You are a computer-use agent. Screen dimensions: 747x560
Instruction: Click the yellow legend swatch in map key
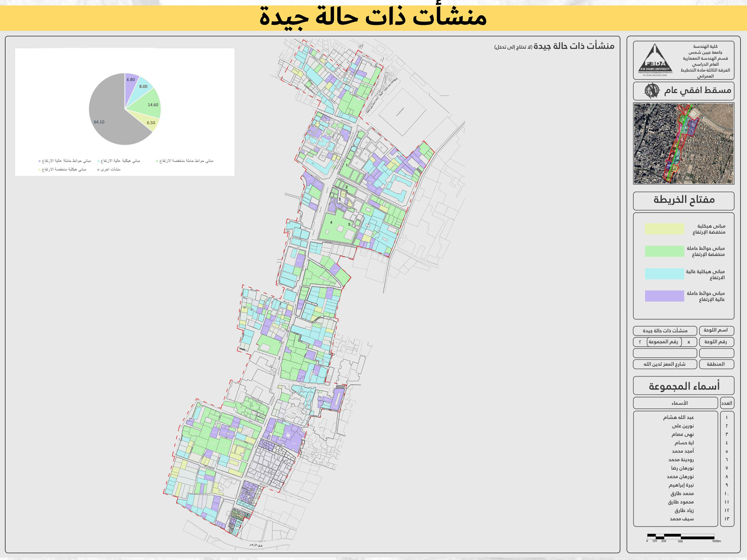[664, 229]
